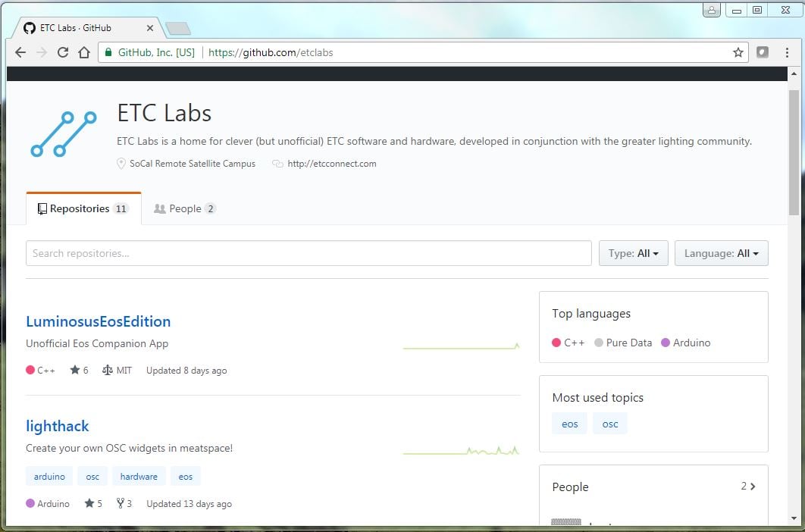Expand the People panel with the chevron

point(753,487)
